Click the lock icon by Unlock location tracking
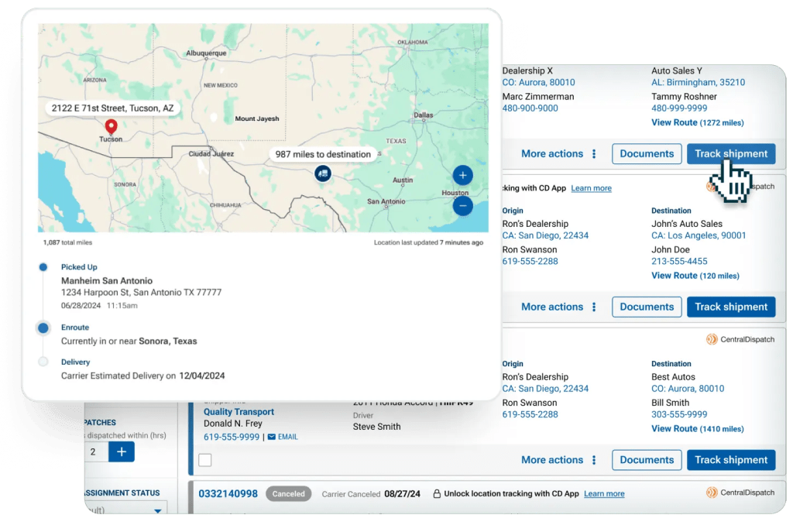793x532 pixels. 437,493
